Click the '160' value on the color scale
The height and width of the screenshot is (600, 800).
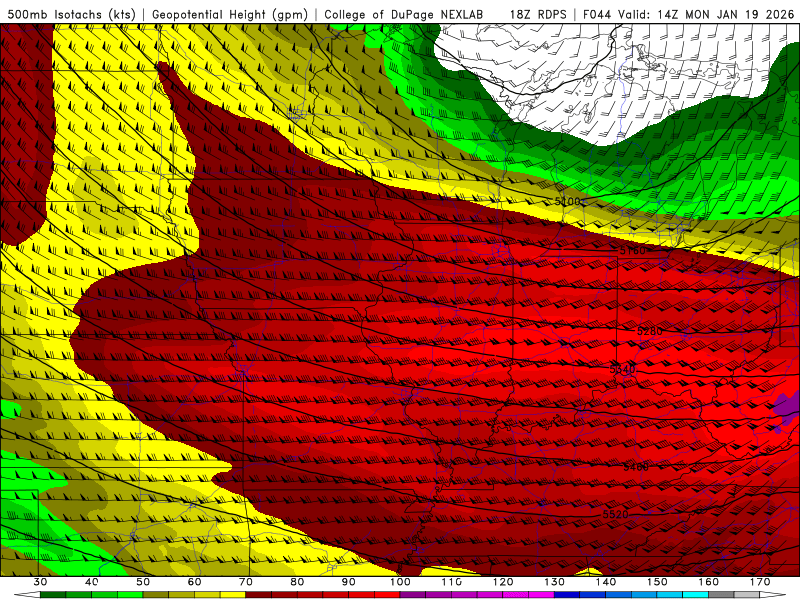coord(709,582)
